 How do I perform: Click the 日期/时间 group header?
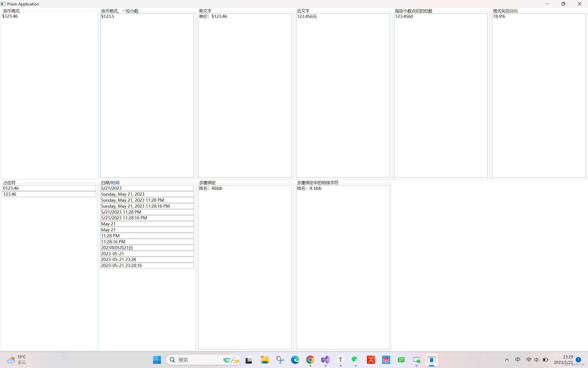pyautogui.click(x=110, y=183)
